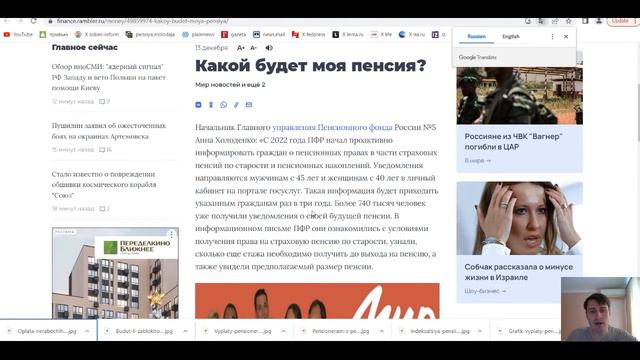Share the article by email icon
The height and width of the screenshot is (360, 640).
(249, 105)
